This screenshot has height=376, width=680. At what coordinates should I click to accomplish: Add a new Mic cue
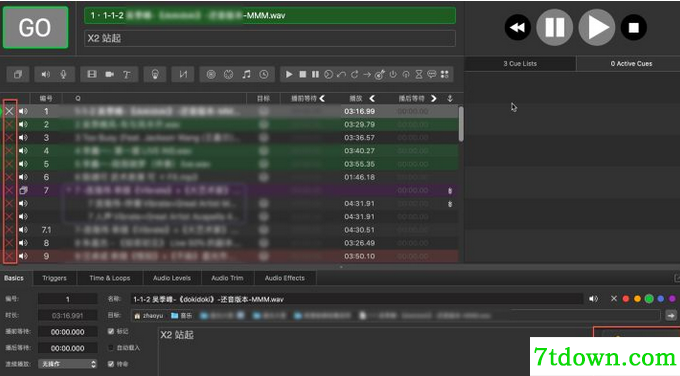coord(64,75)
